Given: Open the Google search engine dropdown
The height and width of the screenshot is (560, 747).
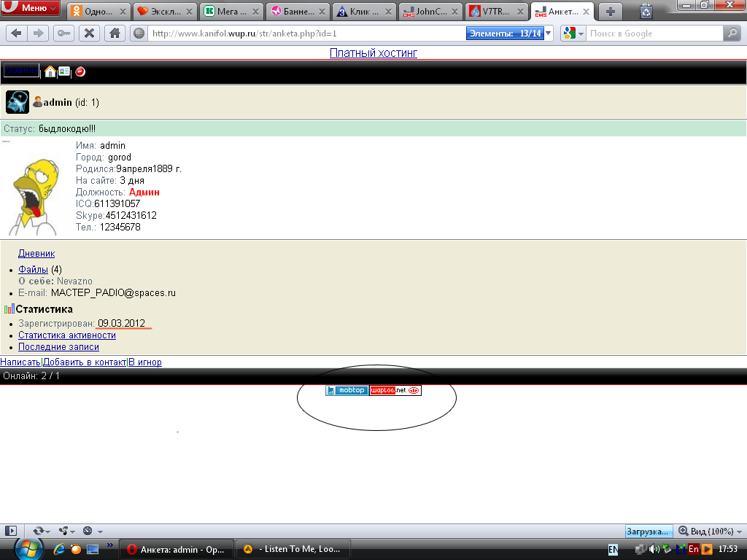Looking at the screenshot, I should 573,33.
